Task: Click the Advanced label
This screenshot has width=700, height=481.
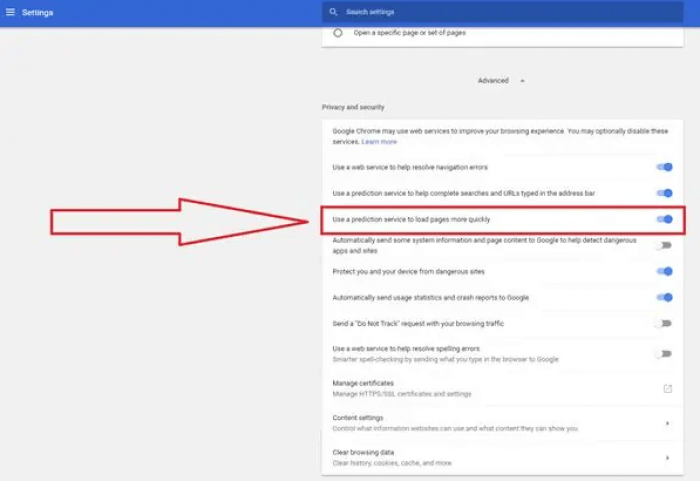Action: [493, 80]
